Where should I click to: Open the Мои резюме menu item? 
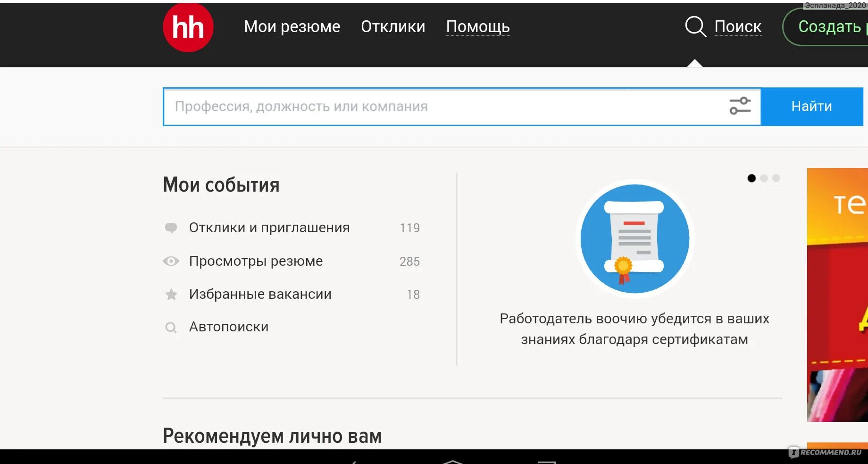point(292,26)
